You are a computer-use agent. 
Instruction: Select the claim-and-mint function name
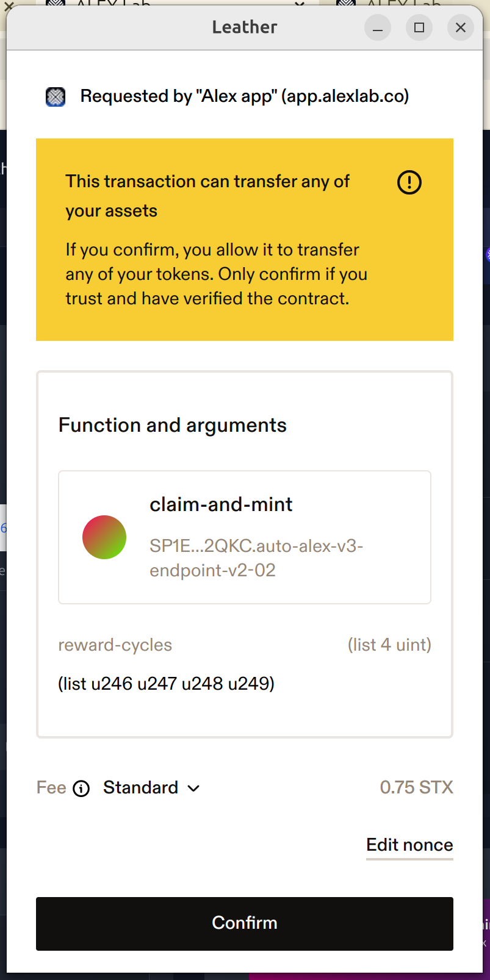[x=221, y=504]
